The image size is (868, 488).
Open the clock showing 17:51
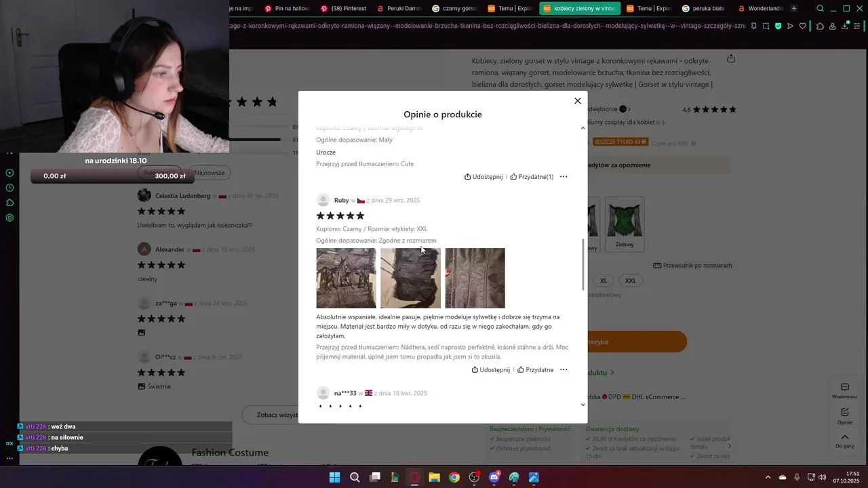tap(847, 477)
